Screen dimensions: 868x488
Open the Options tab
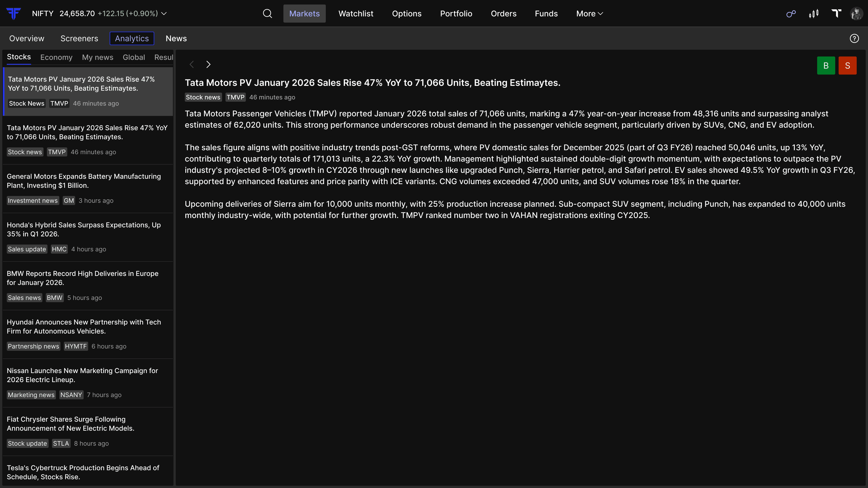(407, 14)
